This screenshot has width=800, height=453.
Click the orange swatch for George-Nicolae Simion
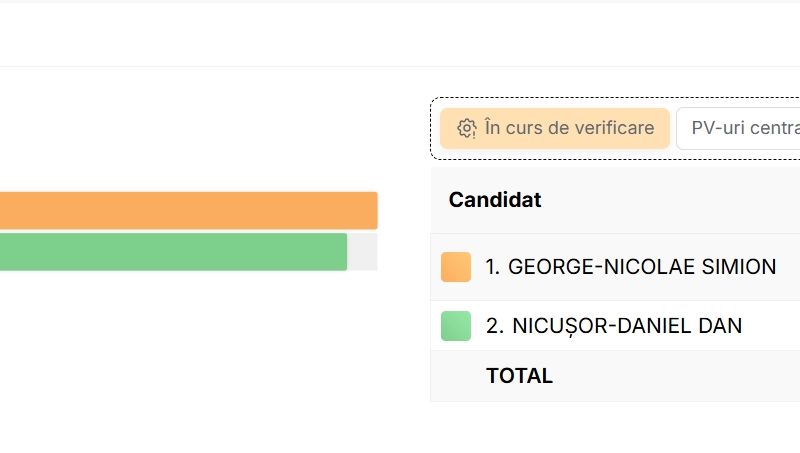tap(456, 267)
